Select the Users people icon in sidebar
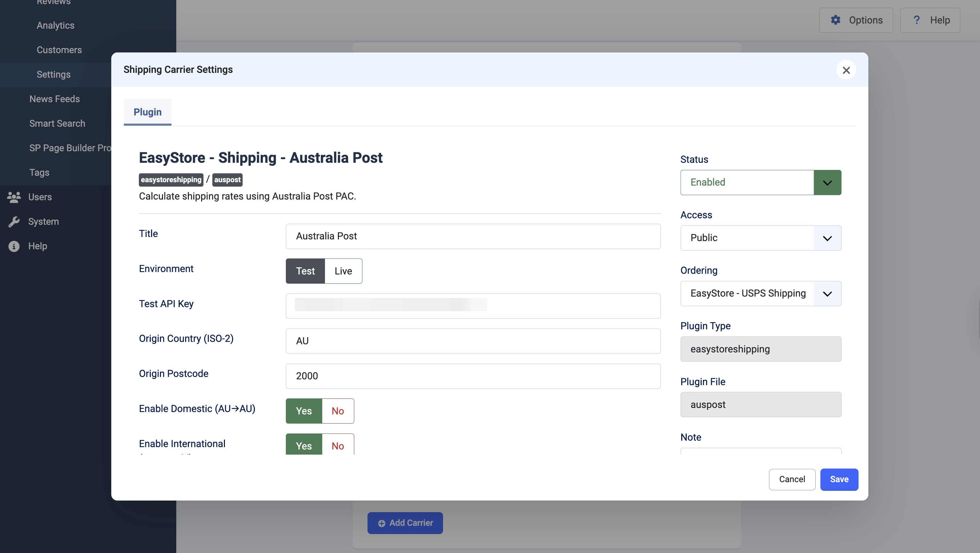The width and height of the screenshot is (980, 553). 14,197
